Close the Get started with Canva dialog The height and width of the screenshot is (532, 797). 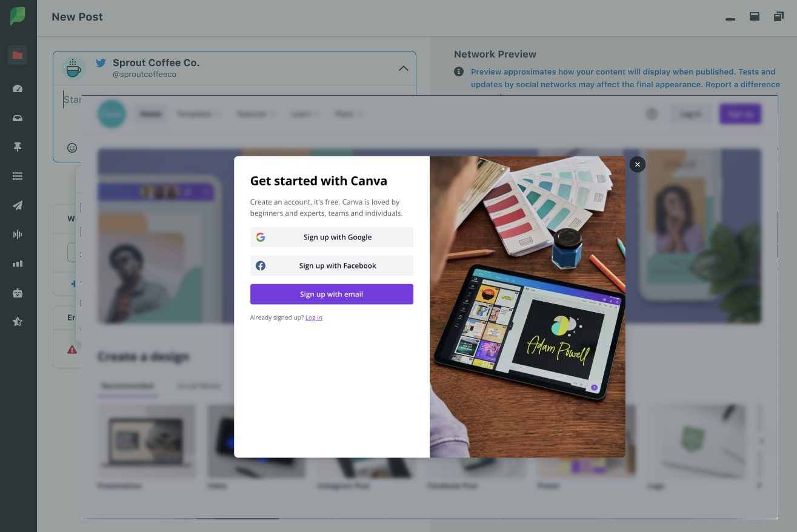click(x=637, y=164)
